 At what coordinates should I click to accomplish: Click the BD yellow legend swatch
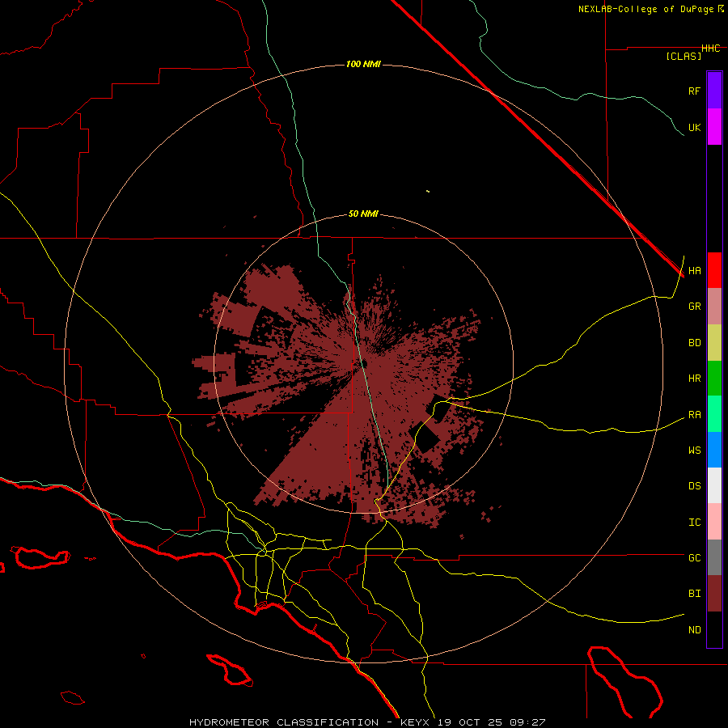click(x=714, y=342)
